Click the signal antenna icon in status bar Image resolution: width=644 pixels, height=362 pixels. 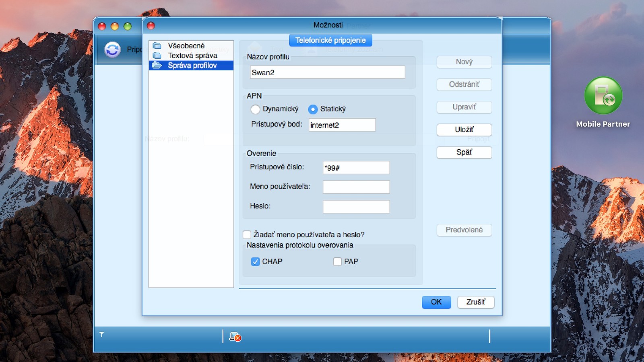(x=101, y=334)
